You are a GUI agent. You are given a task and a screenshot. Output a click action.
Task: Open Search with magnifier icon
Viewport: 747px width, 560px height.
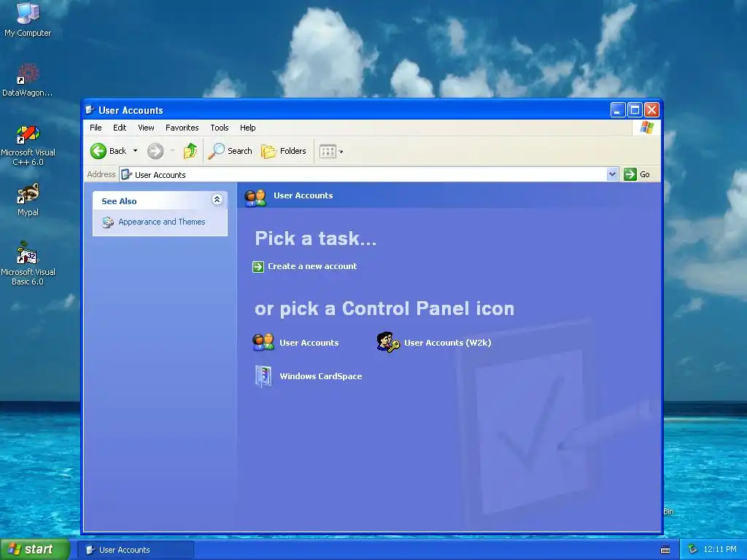point(230,151)
